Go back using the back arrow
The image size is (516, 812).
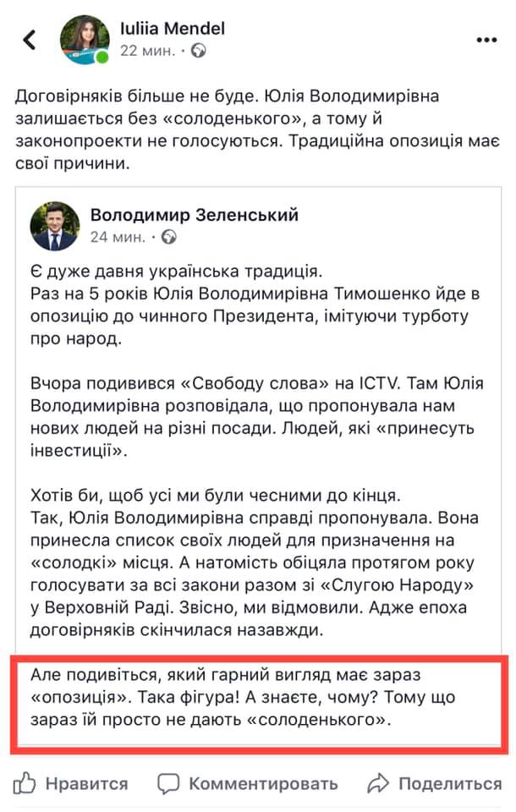[x=30, y=41]
